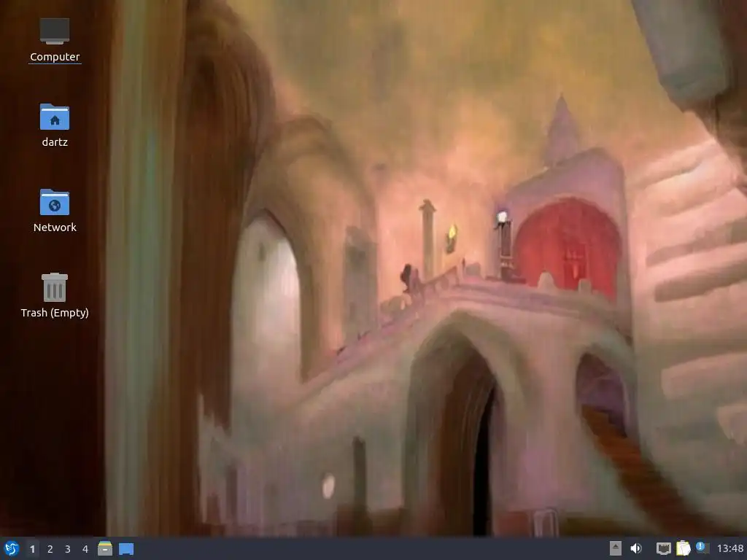Switch to workspace 4
Screen dimensions: 747x560
pos(85,549)
